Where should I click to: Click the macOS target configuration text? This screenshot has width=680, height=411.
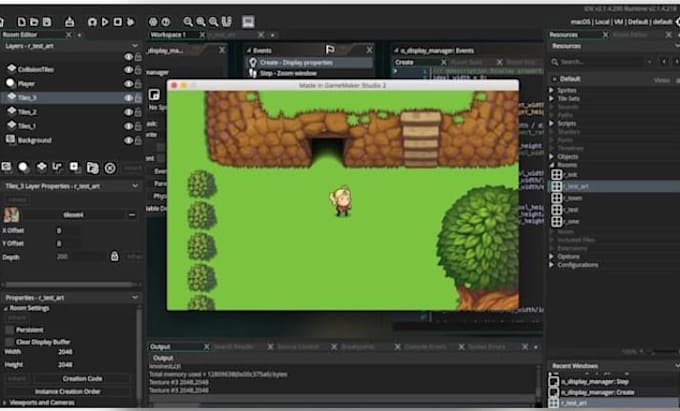coord(581,22)
